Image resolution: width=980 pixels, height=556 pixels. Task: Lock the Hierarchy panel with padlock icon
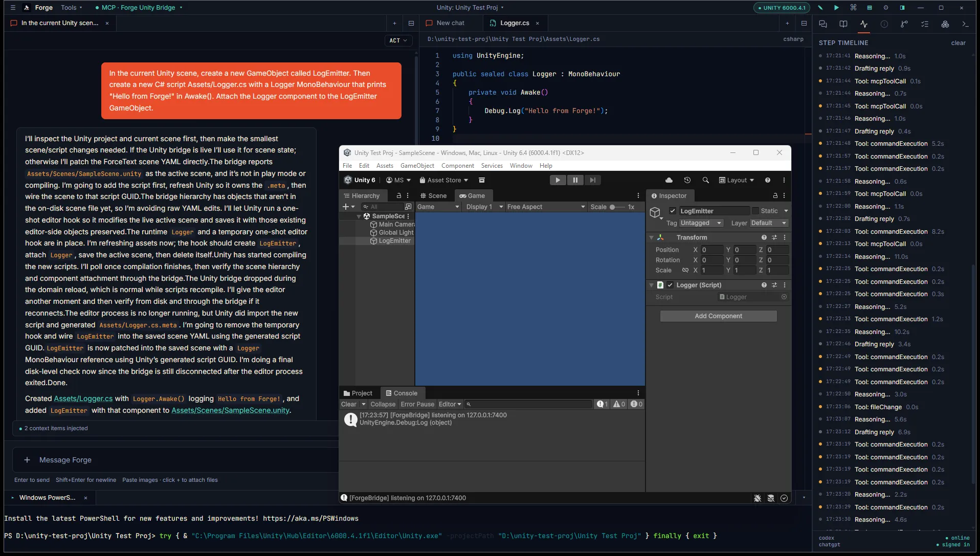(399, 196)
